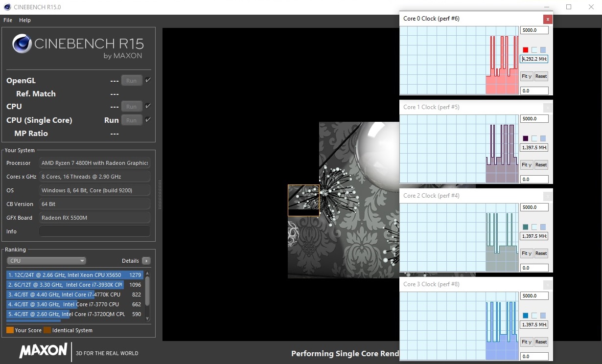This screenshot has height=364, width=602.
Task: Close the Core 0 Clock graph window
Action: pos(548,19)
